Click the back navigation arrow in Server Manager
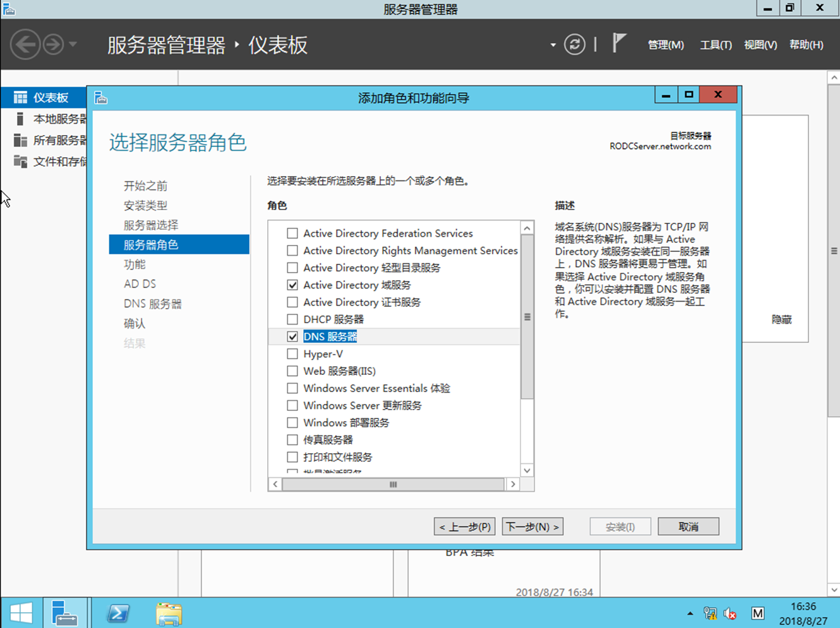This screenshot has width=840, height=628. [x=25, y=45]
